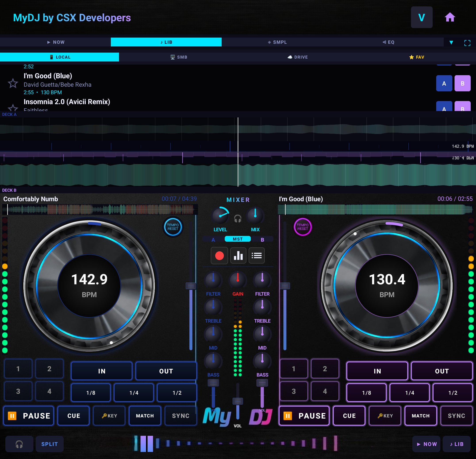Image resolution: width=476 pixels, height=459 pixels.
Task: Show the FAV favorites list
Action: (416, 57)
